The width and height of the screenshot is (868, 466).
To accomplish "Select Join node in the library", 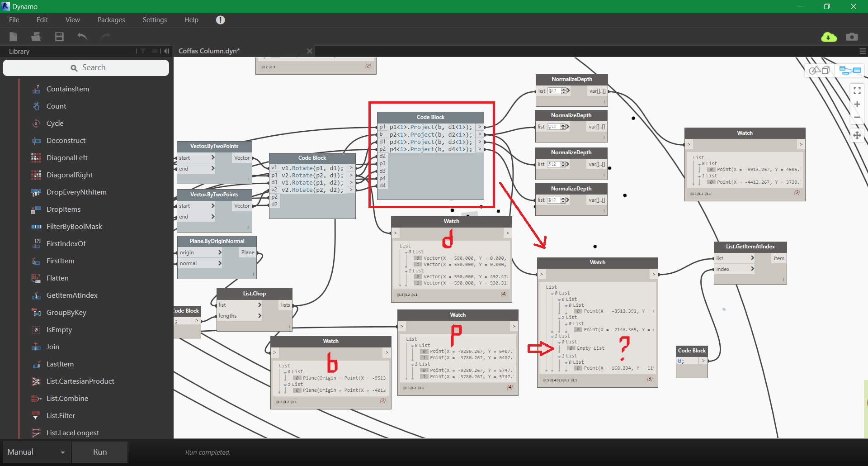I will [52, 347].
